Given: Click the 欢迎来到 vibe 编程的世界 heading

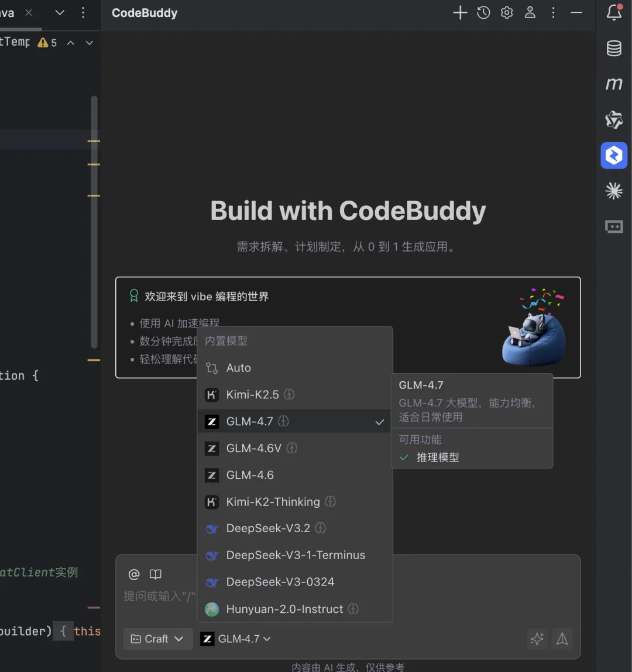Looking at the screenshot, I should point(207,296).
